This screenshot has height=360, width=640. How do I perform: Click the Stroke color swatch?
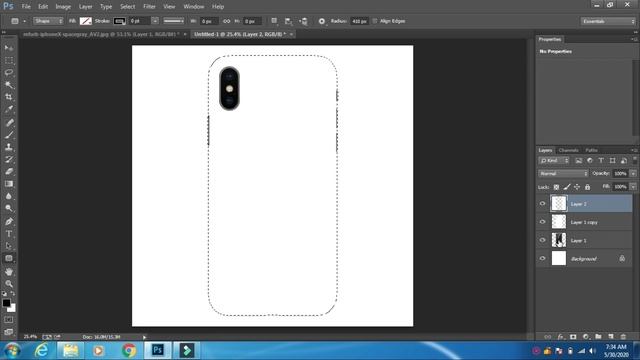click(119, 21)
